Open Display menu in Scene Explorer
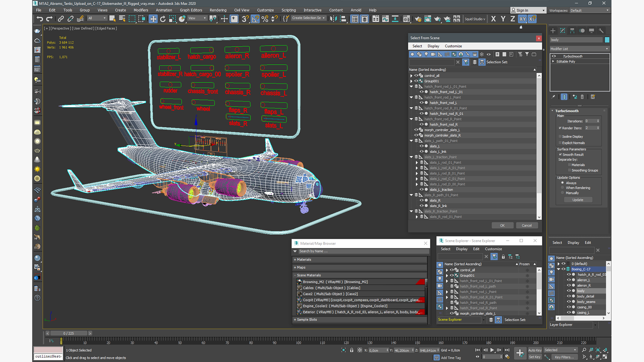Screen dimensions: 644x362 [462, 249]
